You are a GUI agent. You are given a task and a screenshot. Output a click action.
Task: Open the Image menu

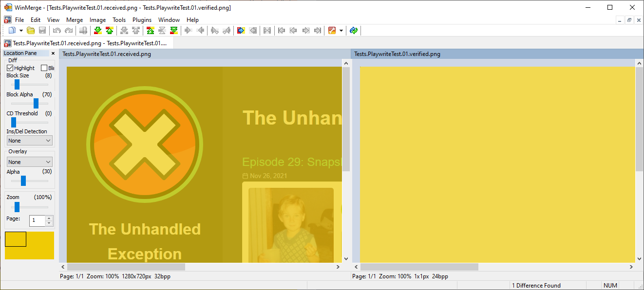click(x=97, y=20)
